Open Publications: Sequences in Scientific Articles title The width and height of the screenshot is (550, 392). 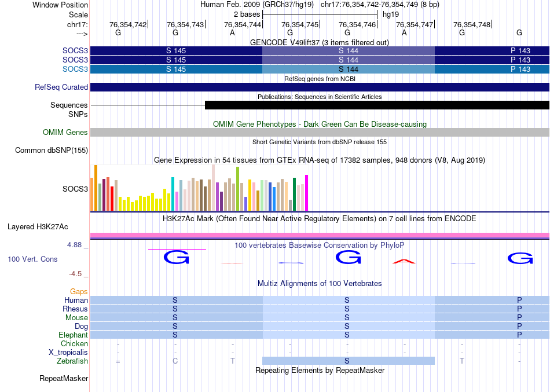pos(320,97)
